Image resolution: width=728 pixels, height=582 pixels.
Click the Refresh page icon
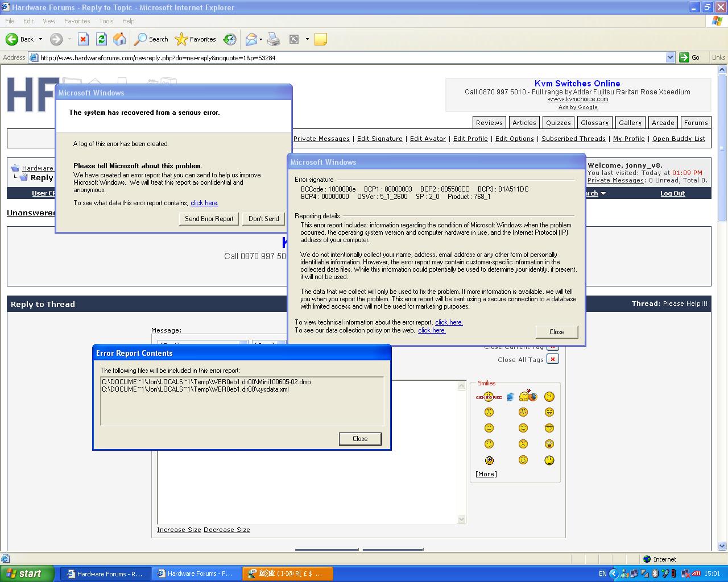[x=101, y=39]
